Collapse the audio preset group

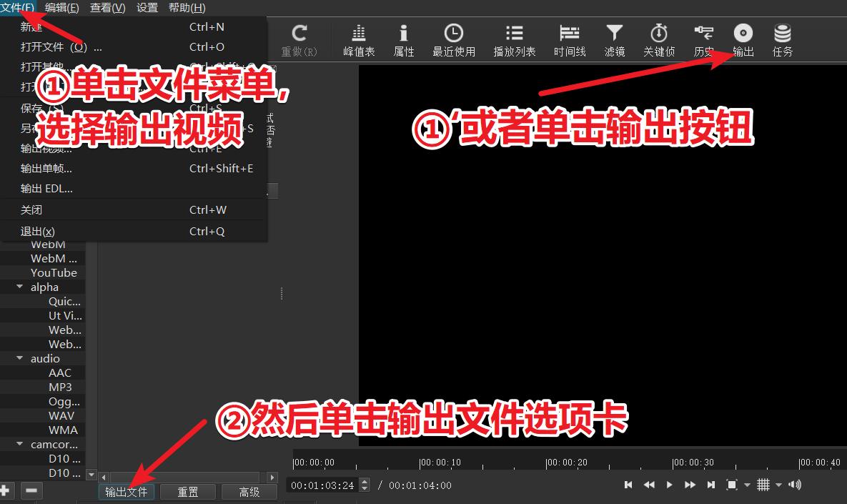pos(19,358)
